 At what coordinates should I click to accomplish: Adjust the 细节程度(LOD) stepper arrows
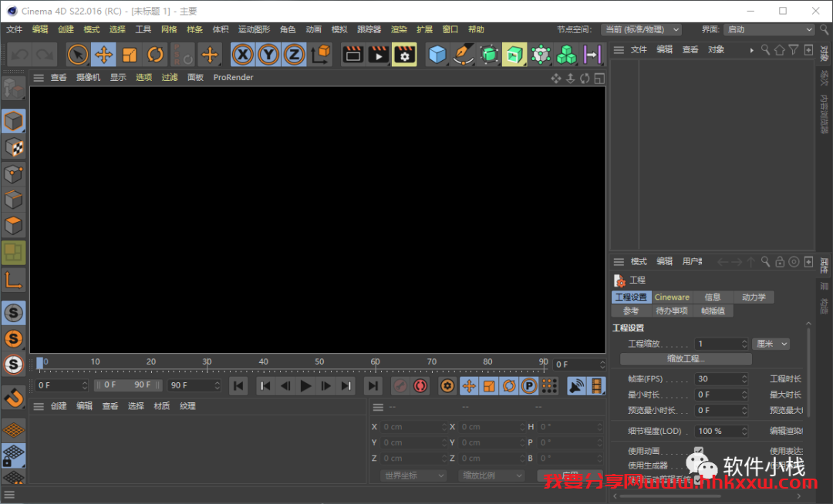(744, 432)
